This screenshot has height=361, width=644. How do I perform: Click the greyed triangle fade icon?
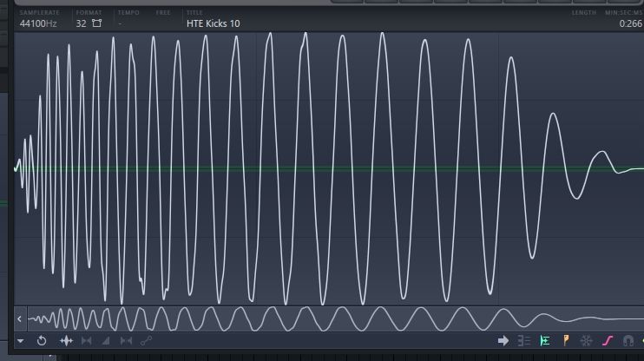[x=106, y=341]
